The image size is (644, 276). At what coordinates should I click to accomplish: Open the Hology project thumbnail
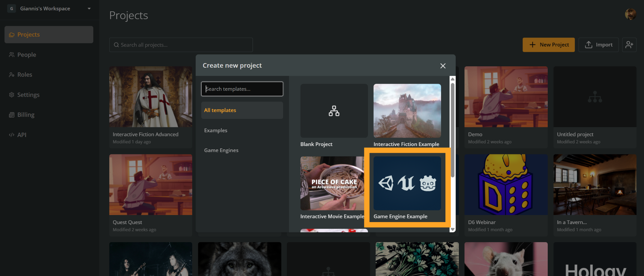click(x=595, y=259)
